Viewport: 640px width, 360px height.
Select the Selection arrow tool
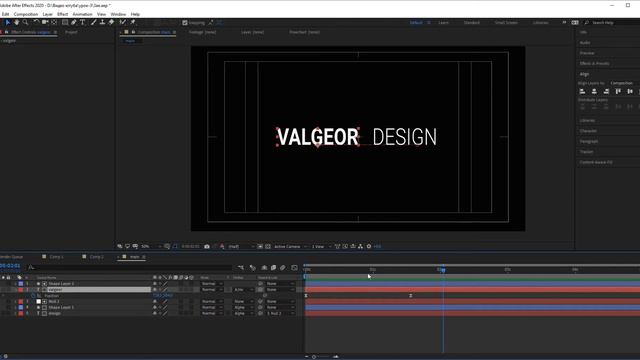point(7,22)
